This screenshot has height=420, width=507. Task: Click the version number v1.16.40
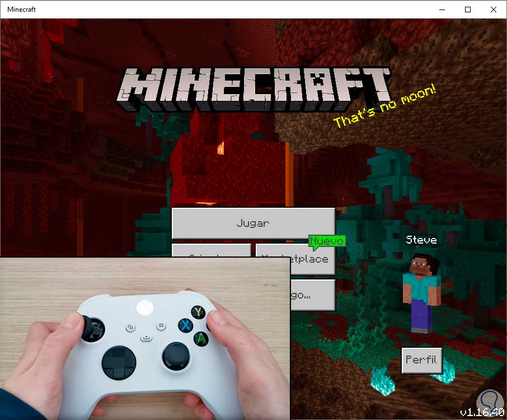(x=482, y=412)
